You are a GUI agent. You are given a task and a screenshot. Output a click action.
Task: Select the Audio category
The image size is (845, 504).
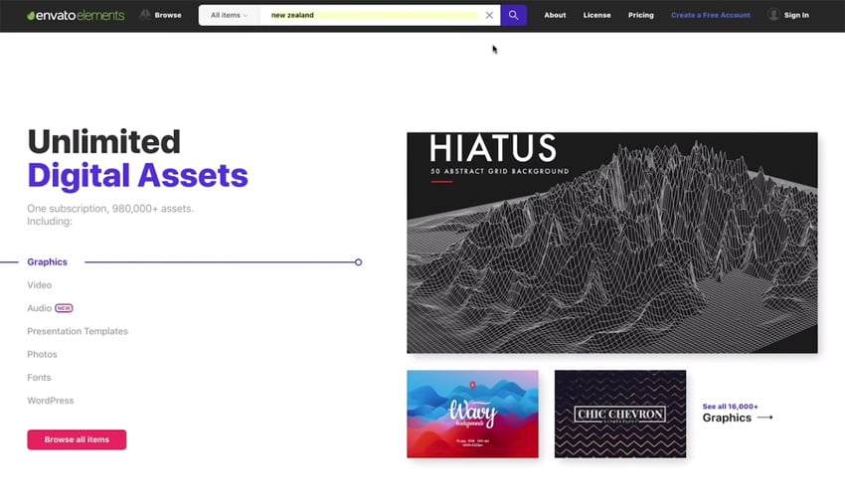[40, 308]
